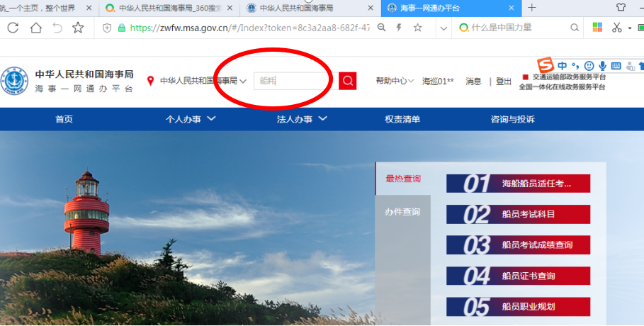This screenshot has height=326, width=644.
Task: Open 权责清单 in navigation bar
Action: click(x=402, y=119)
